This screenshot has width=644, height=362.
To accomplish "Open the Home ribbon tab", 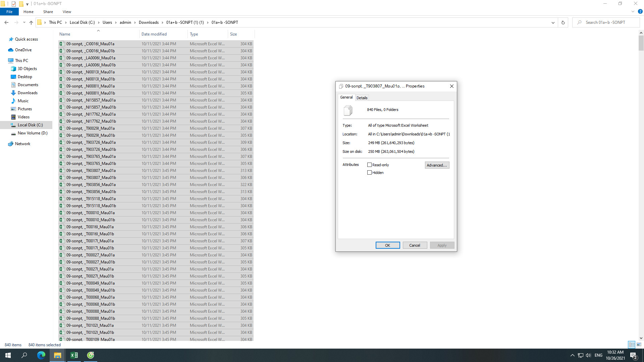I will 29,12.
